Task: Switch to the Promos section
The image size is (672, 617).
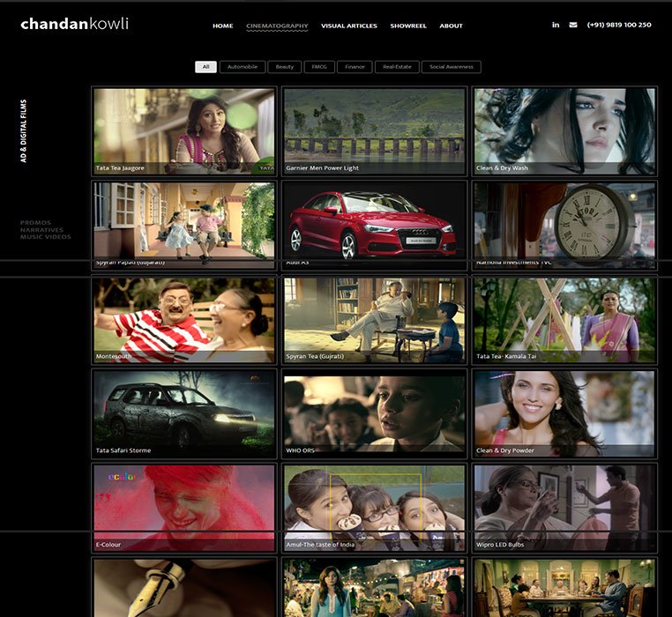Action: pos(36,223)
